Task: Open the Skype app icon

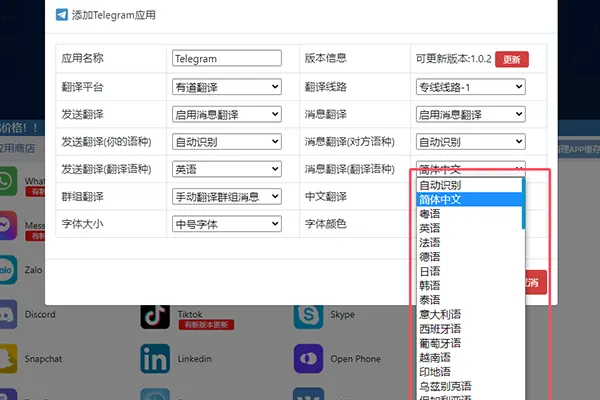Action: [x=308, y=317]
